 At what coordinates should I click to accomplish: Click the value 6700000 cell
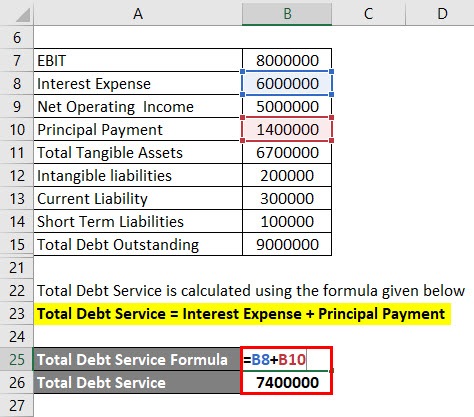(x=287, y=152)
